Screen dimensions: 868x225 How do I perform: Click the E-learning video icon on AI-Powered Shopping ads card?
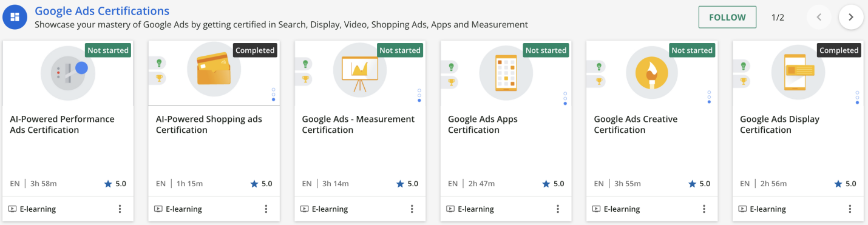pyautogui.click(x=158, y=209)
